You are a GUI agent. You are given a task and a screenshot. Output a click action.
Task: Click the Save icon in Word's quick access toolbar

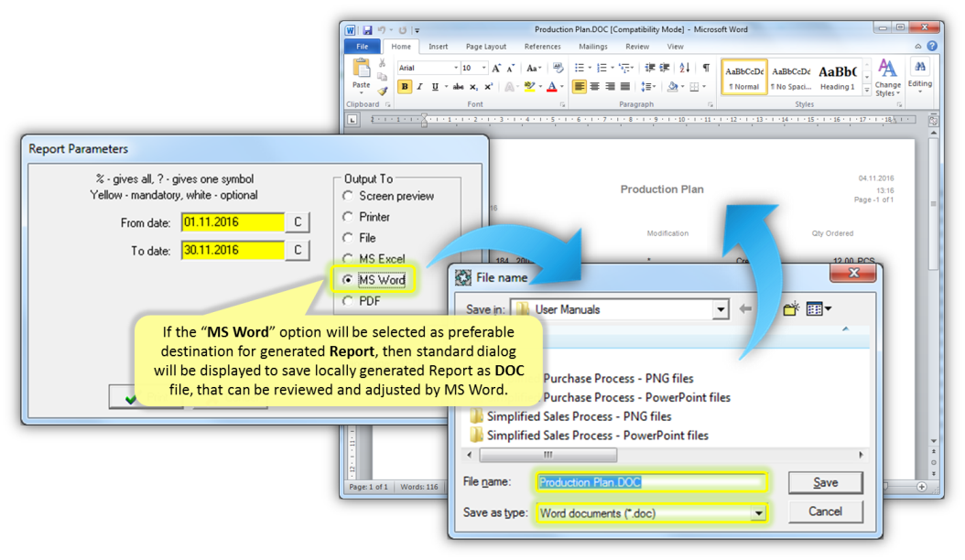[367, 29]
